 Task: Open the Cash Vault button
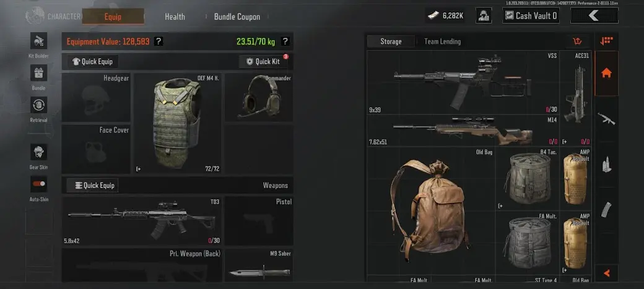click(x=531, y=15)
